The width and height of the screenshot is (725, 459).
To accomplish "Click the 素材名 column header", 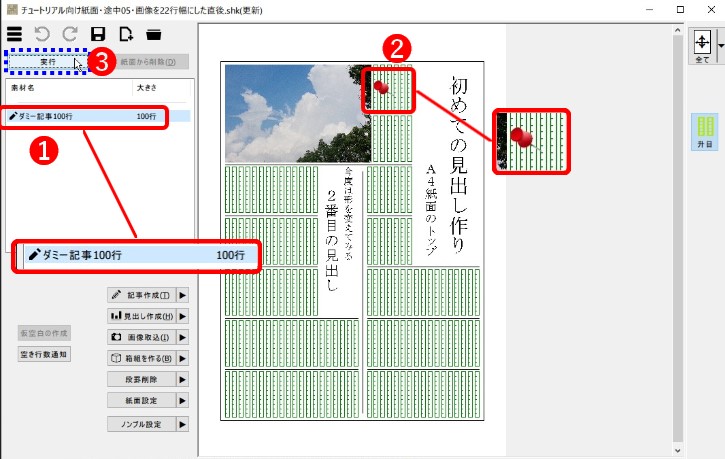I will [x=25, y=88].
